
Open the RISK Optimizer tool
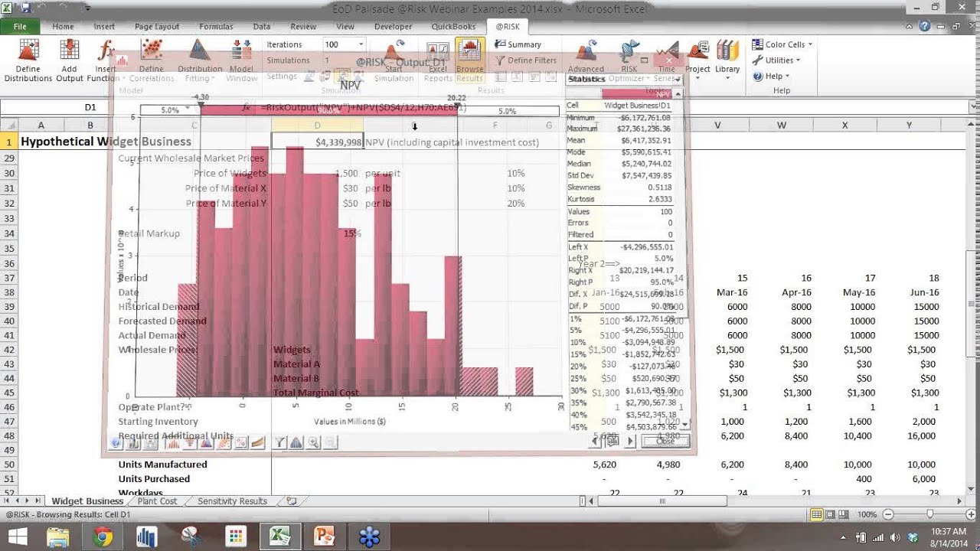pos(629,61)
